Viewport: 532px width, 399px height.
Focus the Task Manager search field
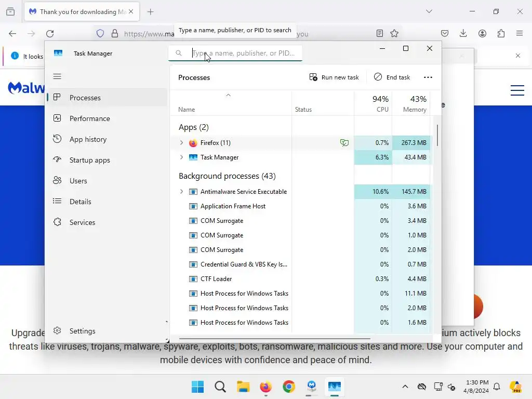point(235,54)
